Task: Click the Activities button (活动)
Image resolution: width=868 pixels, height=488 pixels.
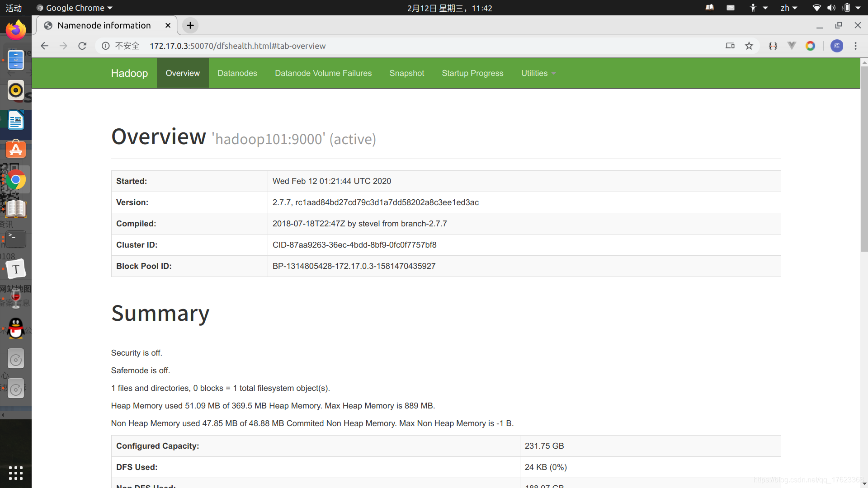Action: click(14, 8)
